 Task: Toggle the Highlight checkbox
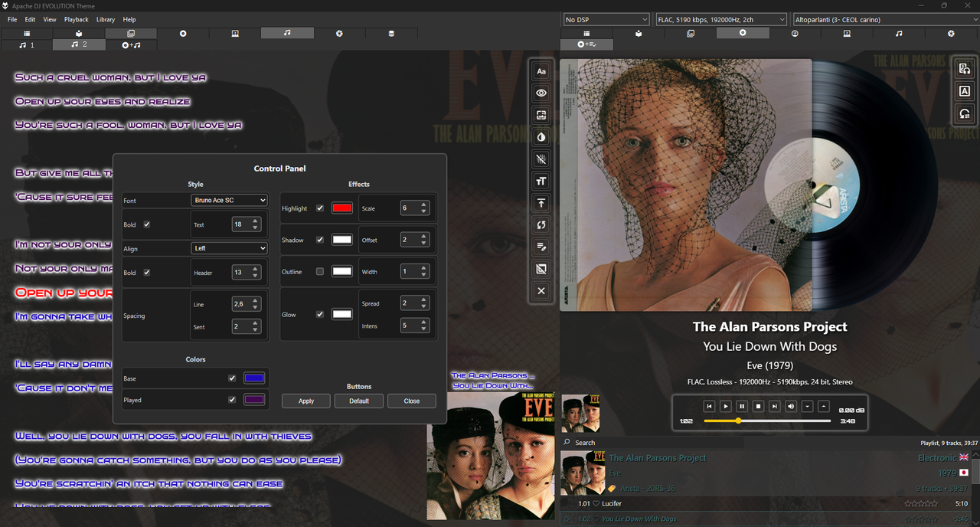coord(320,208)
